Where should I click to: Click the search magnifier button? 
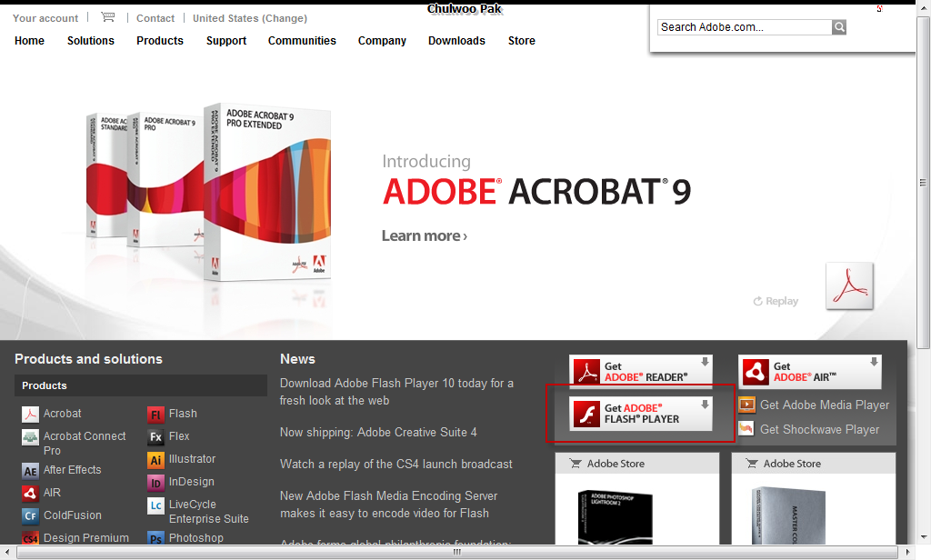coord(839,27)
